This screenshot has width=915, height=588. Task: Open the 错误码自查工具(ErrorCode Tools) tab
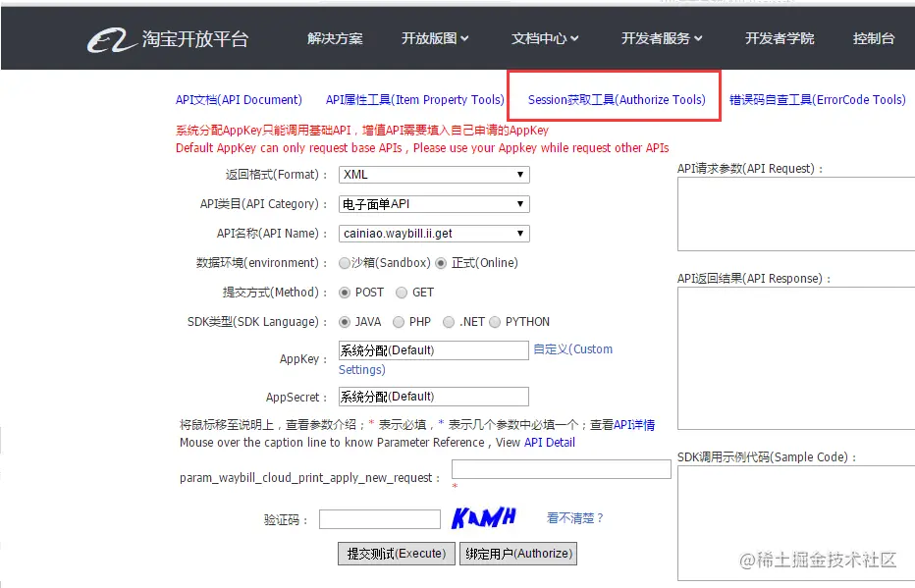tap(814, 99)
